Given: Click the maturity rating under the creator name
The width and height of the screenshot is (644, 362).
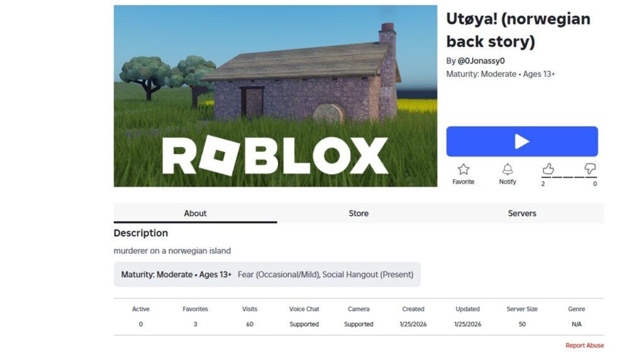Looking at the screenshot, I should coord(501,74).
